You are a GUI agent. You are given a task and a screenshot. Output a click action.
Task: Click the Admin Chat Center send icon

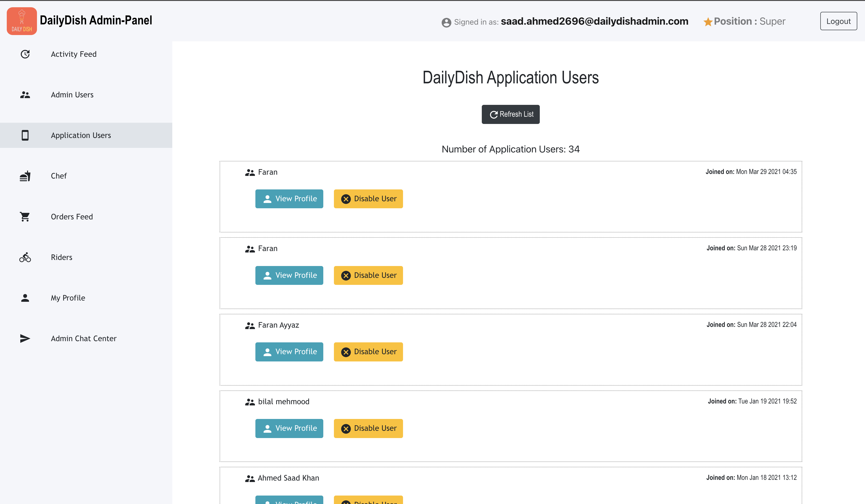click(25, 338)
